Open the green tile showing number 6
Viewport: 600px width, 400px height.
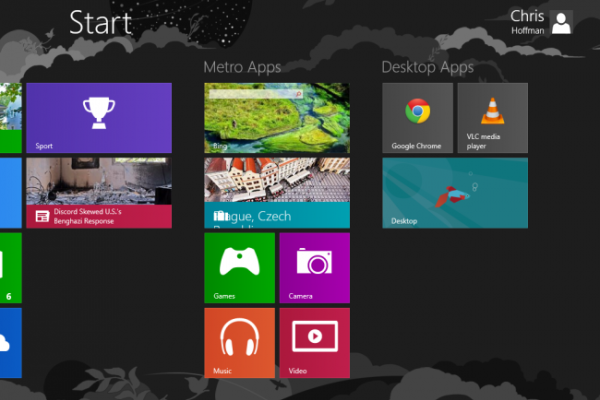pos(11,268)
